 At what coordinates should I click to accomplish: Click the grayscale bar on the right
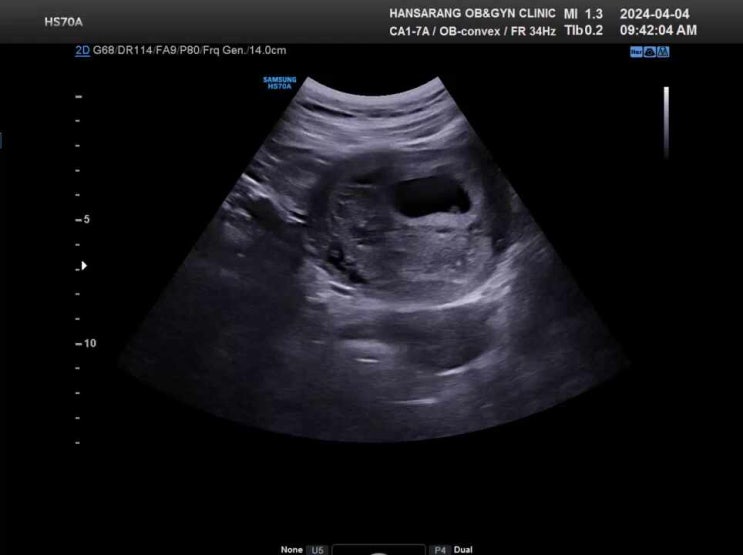pos(666,122)
